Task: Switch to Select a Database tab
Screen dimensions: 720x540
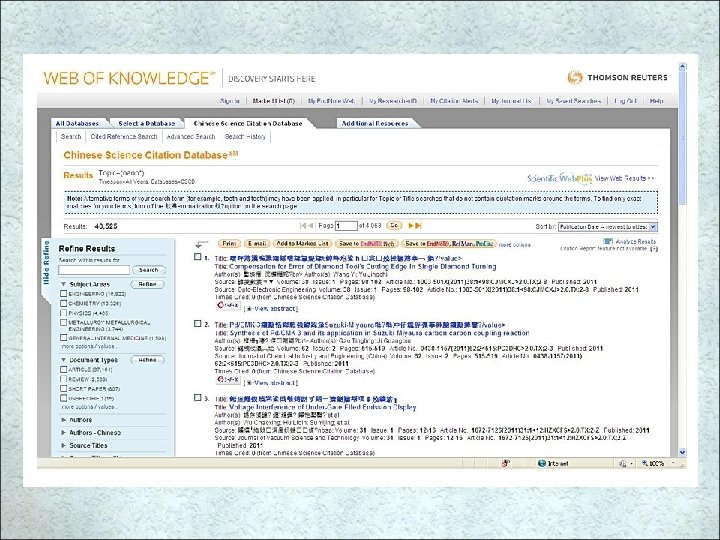Action: click(x=146, y=124)
